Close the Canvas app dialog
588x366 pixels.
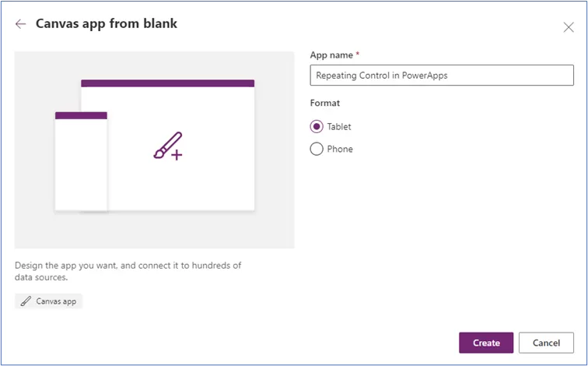[x=569, y=27]
